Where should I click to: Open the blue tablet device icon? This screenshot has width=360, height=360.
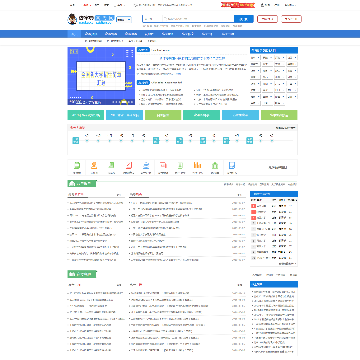232,165
